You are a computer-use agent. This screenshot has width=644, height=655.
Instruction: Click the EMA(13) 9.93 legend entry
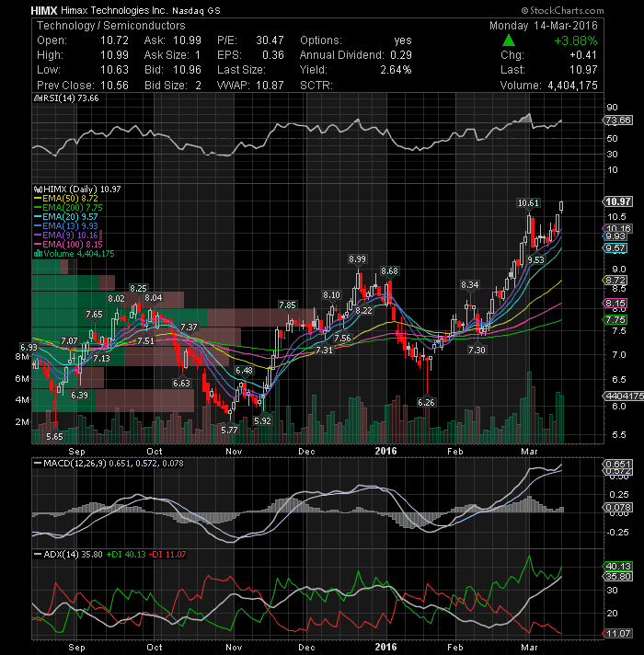click(x=66, y=226)
